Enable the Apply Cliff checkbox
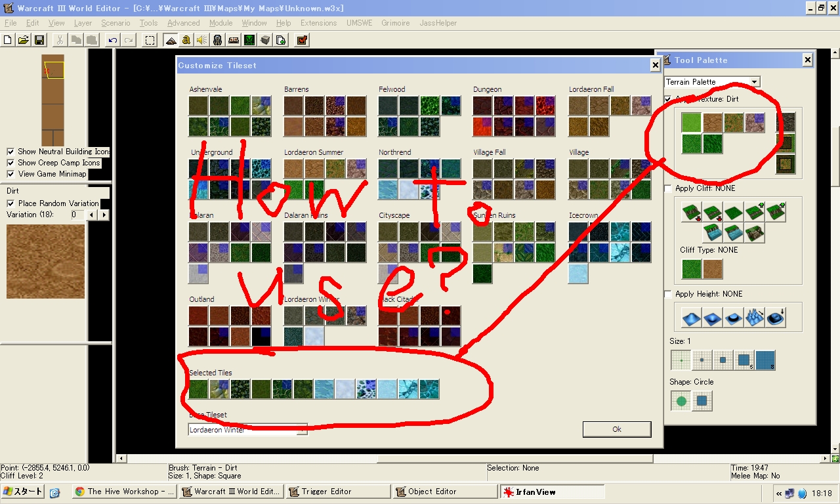Viewport: 840px width, 504px height. click(668, 188)
